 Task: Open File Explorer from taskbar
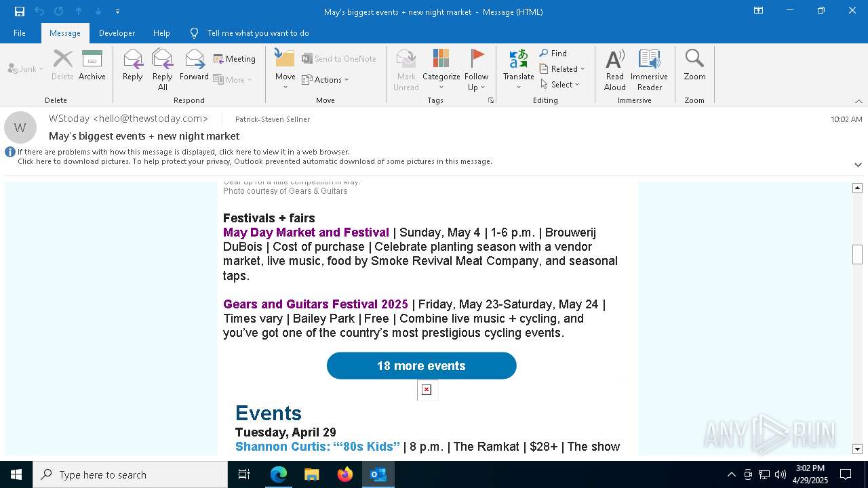tap(311, 474)
